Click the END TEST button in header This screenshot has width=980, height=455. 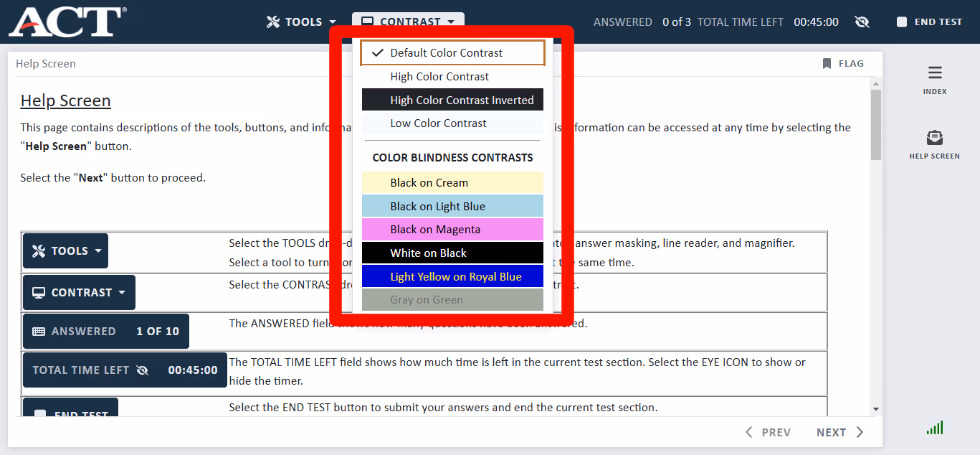[x=930, y=22]
